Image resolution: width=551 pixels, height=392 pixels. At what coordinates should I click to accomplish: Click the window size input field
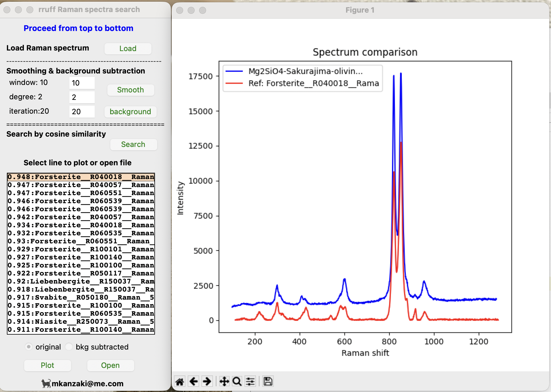(x=82, y=83)
